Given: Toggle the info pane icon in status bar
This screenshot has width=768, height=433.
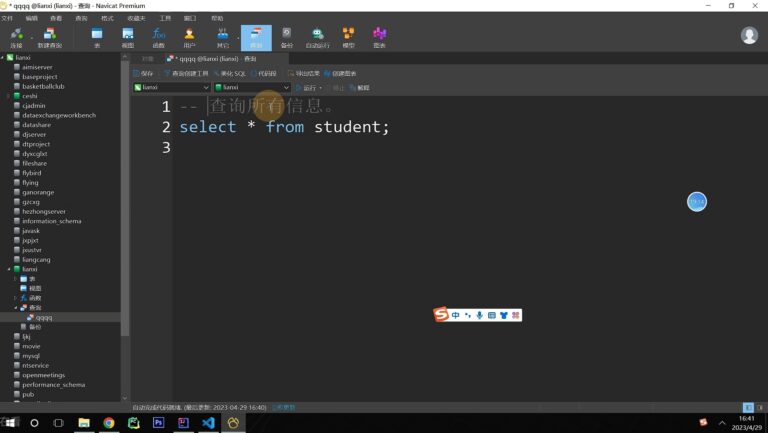Looking at the screenshot, I should 748,408.
